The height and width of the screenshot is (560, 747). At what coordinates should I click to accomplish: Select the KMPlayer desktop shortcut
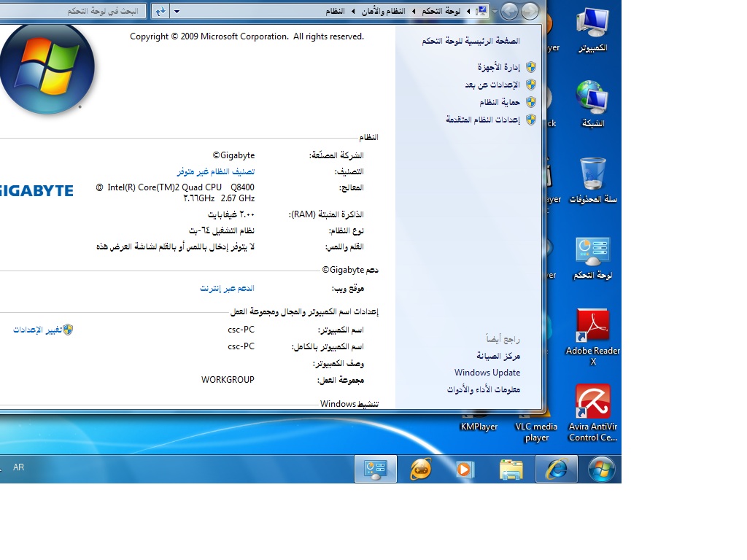point(479,425)
